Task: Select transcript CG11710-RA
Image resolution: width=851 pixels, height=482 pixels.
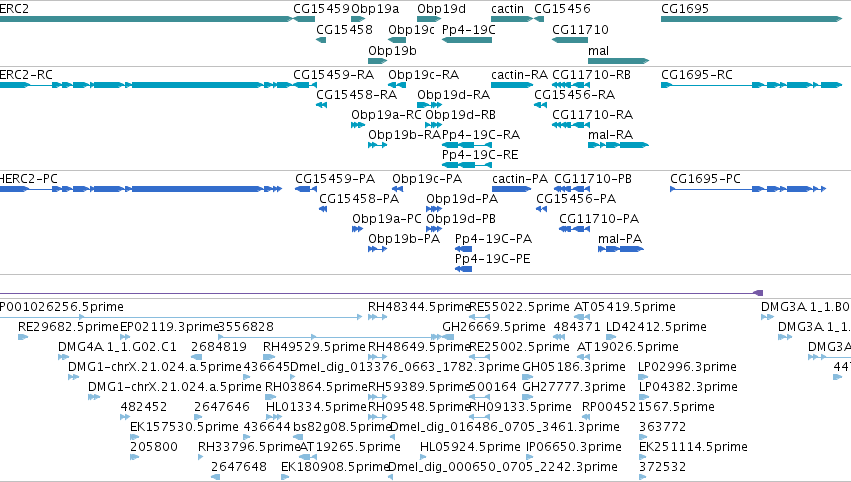Action: tap(593, 115)
